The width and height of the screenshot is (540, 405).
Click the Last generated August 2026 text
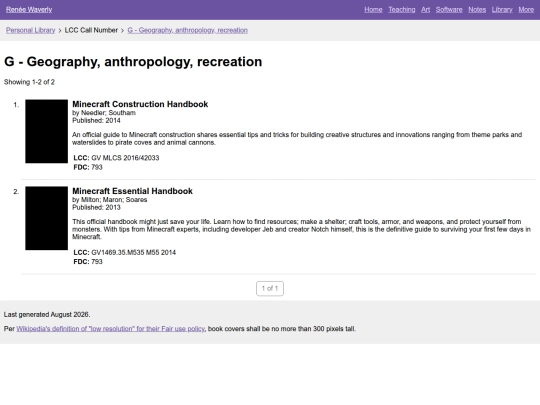[x=47, y=314]
